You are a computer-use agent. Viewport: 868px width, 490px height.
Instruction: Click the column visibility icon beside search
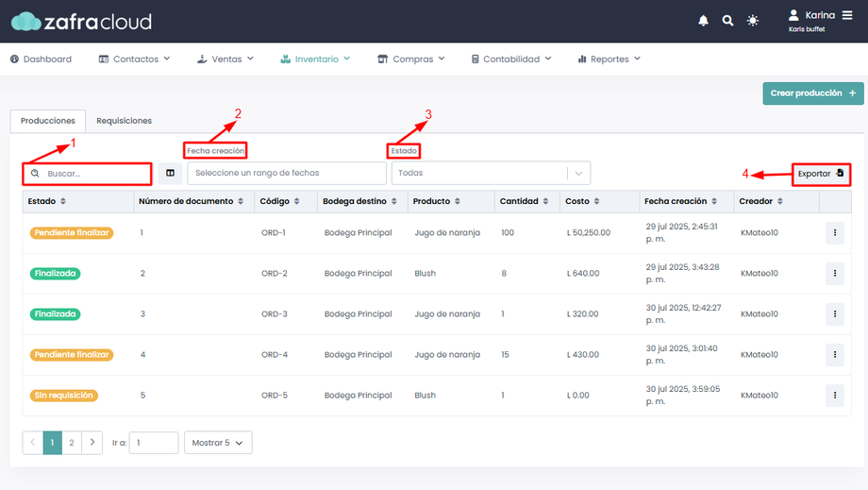tap(170, 174)
